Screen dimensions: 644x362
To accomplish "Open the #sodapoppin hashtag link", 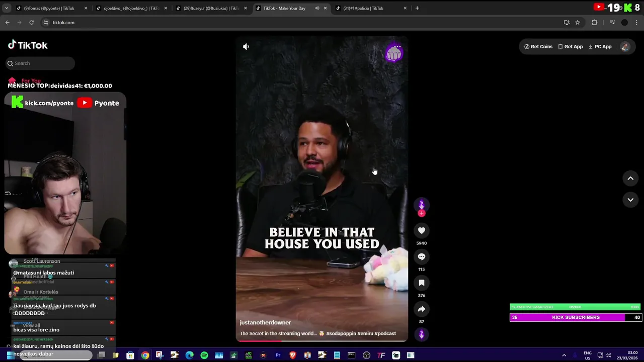I will (341, 334).
